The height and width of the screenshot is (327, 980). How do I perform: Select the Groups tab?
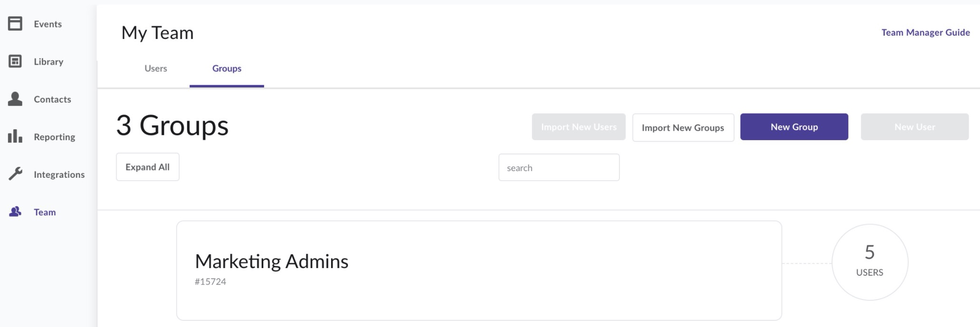[x=226, y=68]
